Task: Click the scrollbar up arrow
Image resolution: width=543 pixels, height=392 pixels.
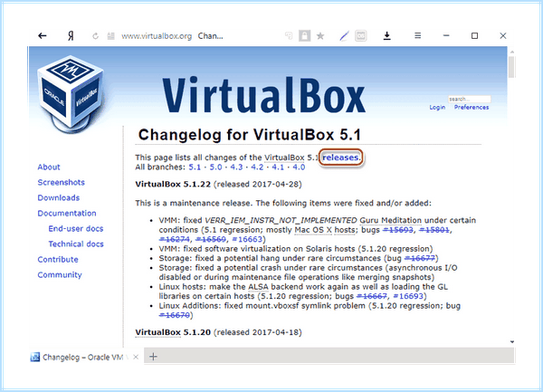Action: pyautogui.click(x=512, y=52)
